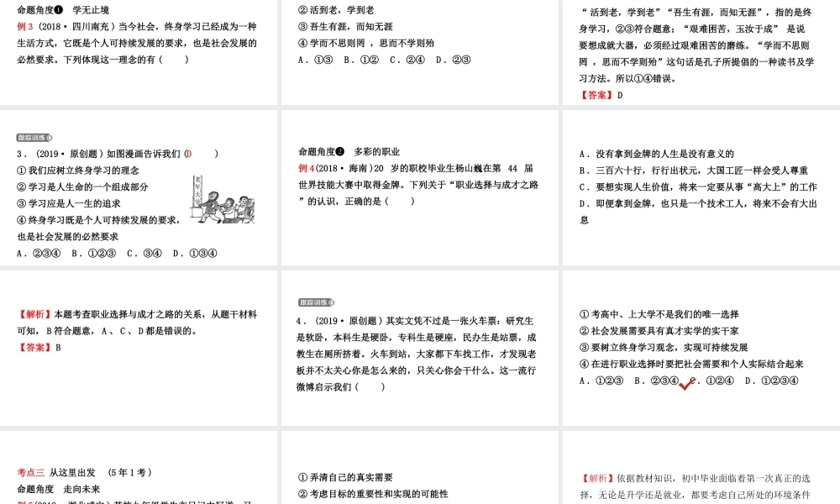Click the line 命题角度 走向未来
This screenshot has height=504, width=840.
59,489
